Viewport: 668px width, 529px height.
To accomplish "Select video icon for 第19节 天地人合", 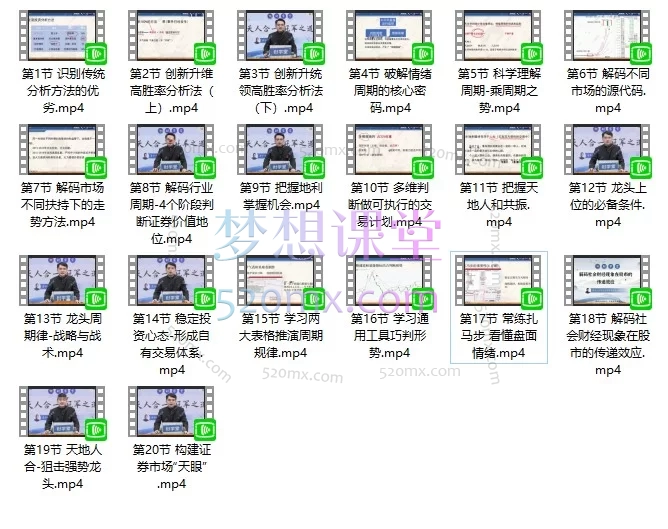I will pos(62,412).
